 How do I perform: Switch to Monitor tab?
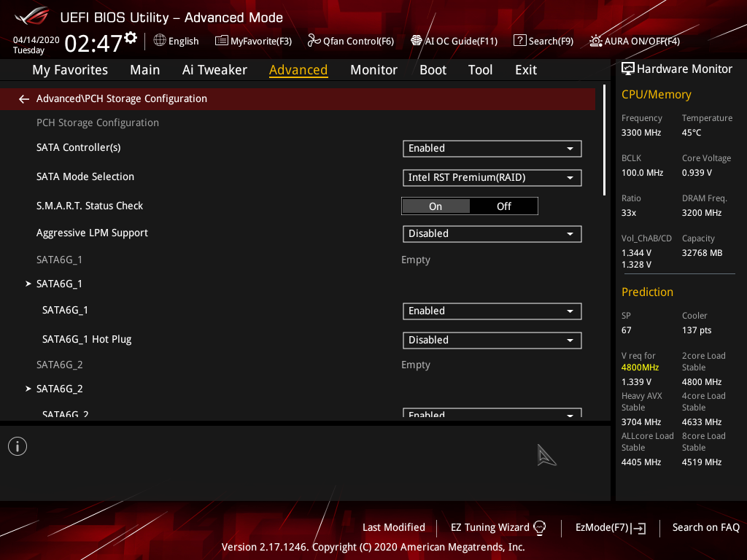373,70
